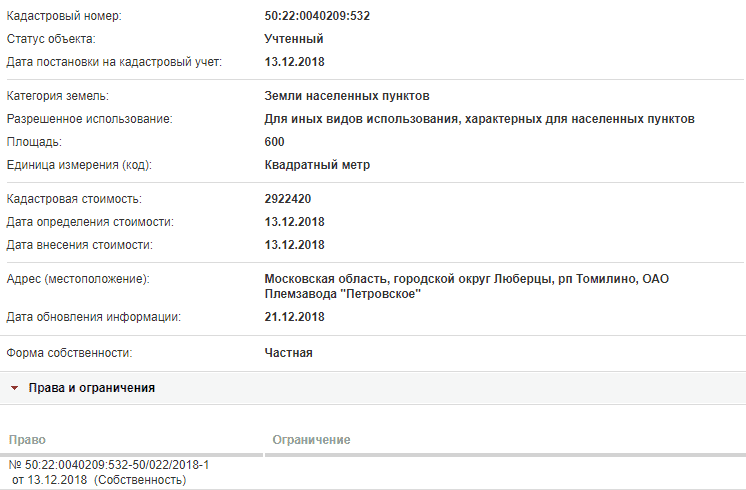Screen dimensions: 746x490
Task: Click the right record № 50:22:0040209:532-50/022/2018-1
Action: tap(109, 465)
